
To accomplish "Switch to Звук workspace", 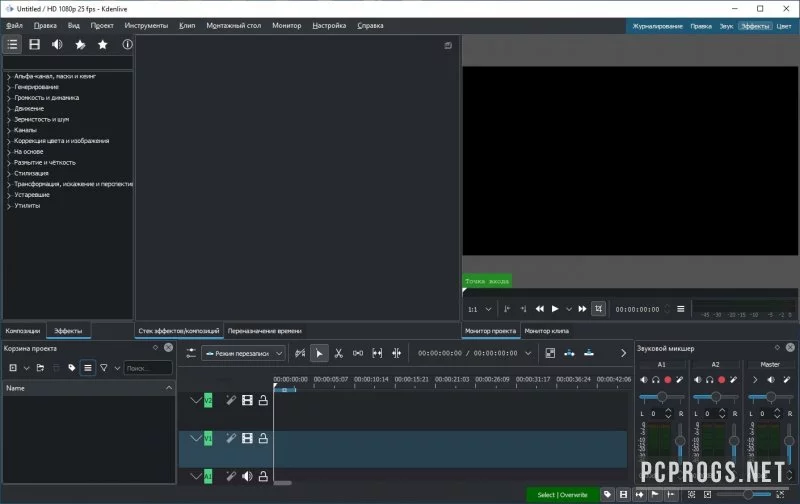I will [726, 26].
